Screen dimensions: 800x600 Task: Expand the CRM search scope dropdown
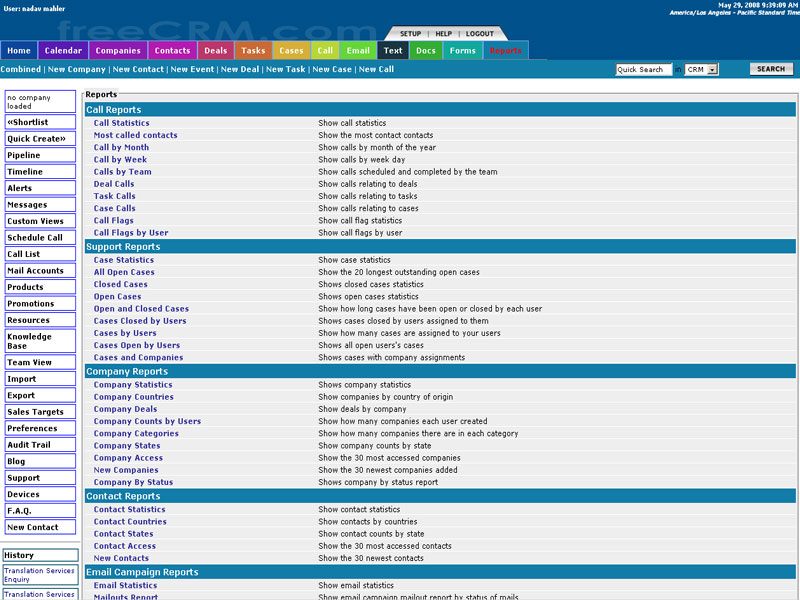pos(702,69)
